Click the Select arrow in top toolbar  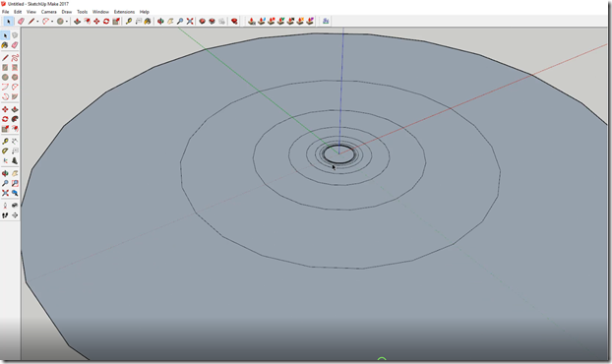click(8, 21)
